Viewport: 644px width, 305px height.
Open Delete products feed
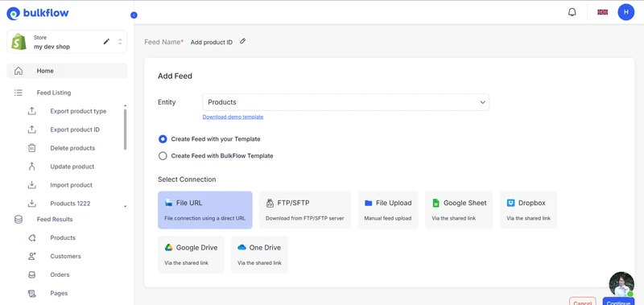click(72, 148)
